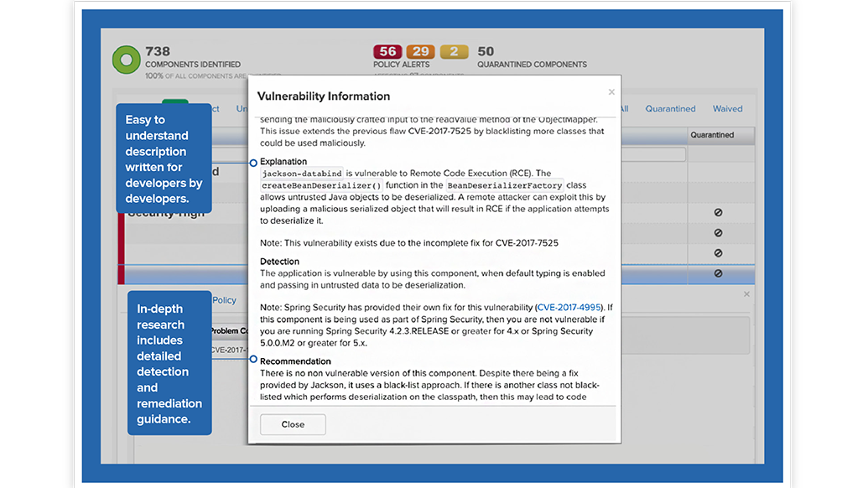Click the Detection heading
Viewport: 868px width, 488px height.
pos(279,261)
